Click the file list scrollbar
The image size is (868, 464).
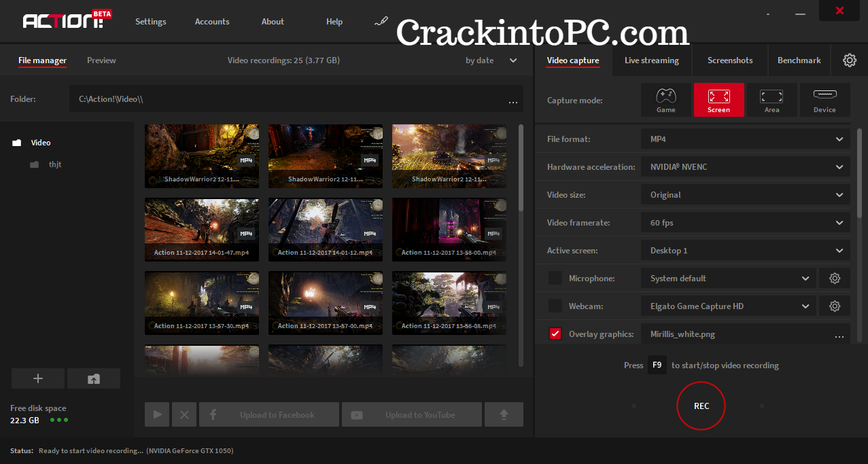coord(521,167)
